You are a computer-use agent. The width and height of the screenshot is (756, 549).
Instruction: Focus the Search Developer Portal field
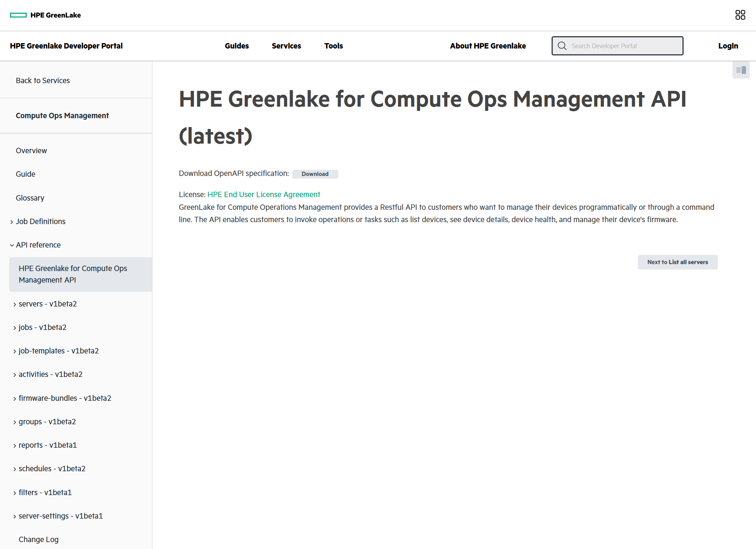pyautogui.click(x=617, y=46)
